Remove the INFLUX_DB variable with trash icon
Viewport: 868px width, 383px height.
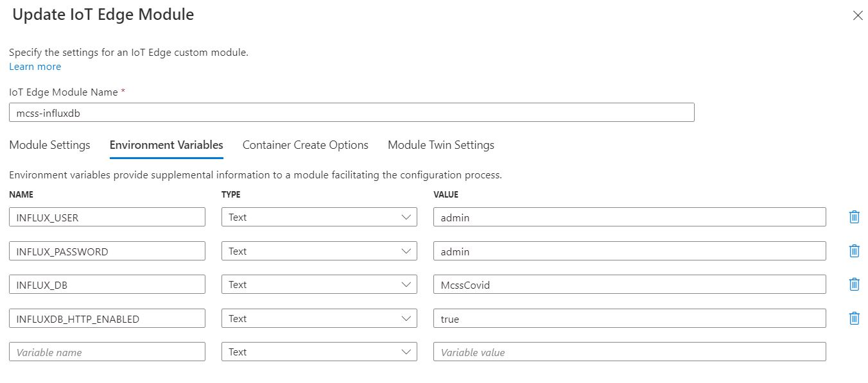[x=854, y=284]
